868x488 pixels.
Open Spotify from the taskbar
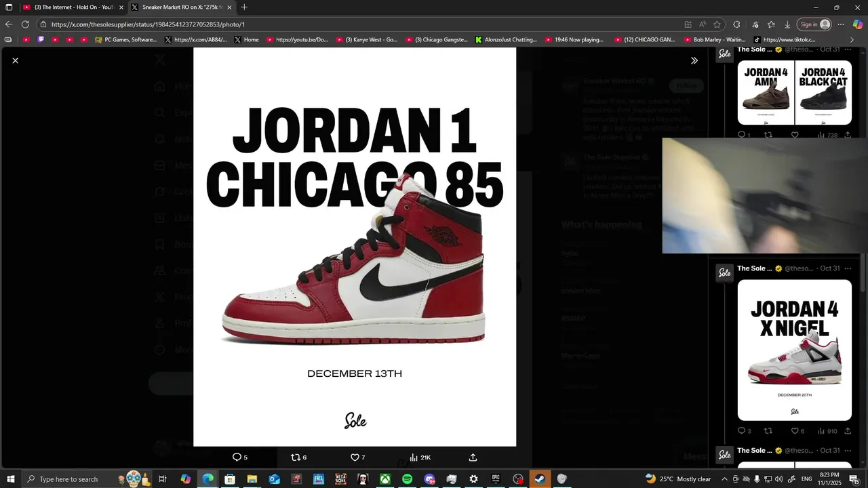[407, 479]
